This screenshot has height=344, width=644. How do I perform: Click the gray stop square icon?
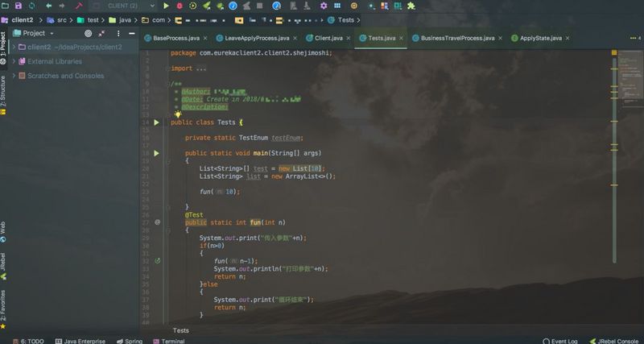pyautogui.click(x=259, y=6)
